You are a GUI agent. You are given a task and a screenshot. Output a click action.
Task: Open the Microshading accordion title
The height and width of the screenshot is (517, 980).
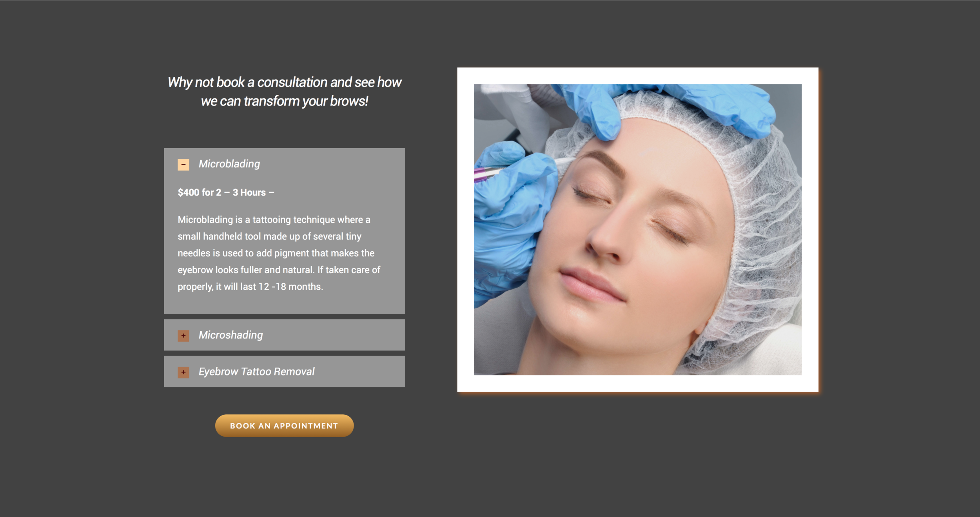point(231,335)
